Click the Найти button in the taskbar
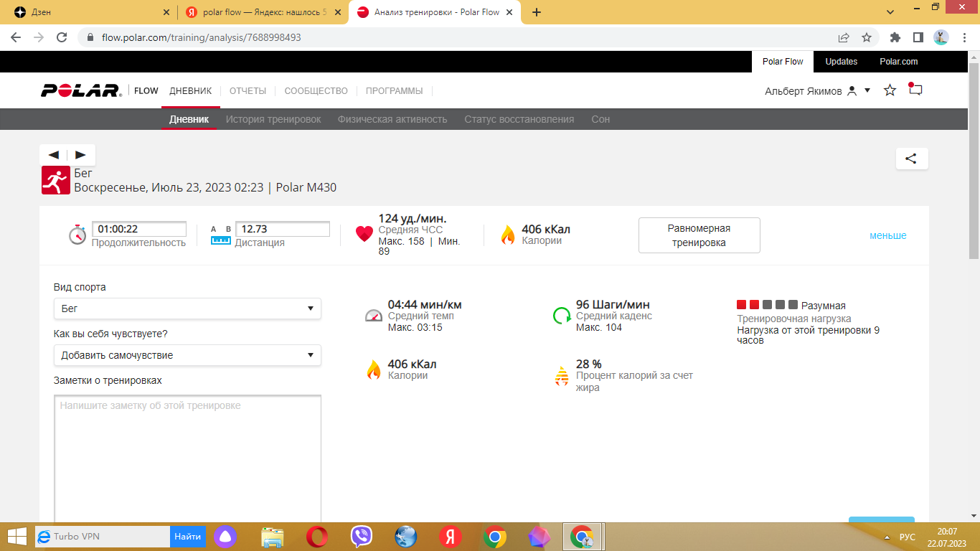The width and height of the screenshot is (980, 551). [x=188, y=537]
